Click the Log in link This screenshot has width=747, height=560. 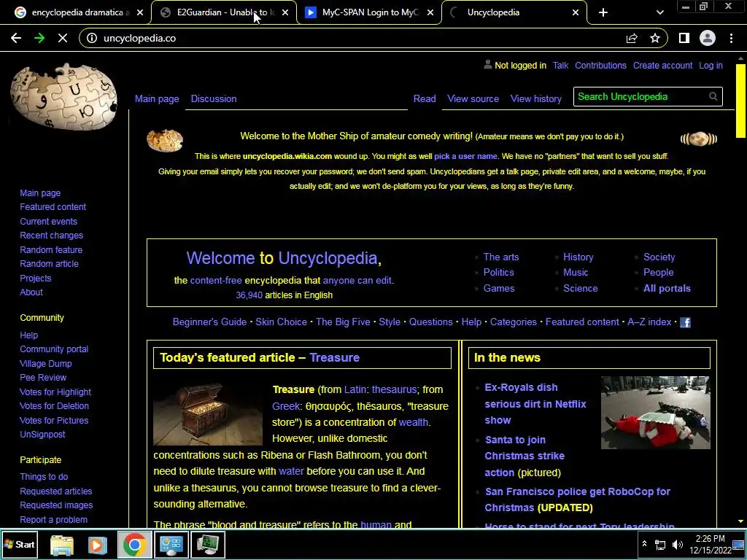(x=711, y=65)
